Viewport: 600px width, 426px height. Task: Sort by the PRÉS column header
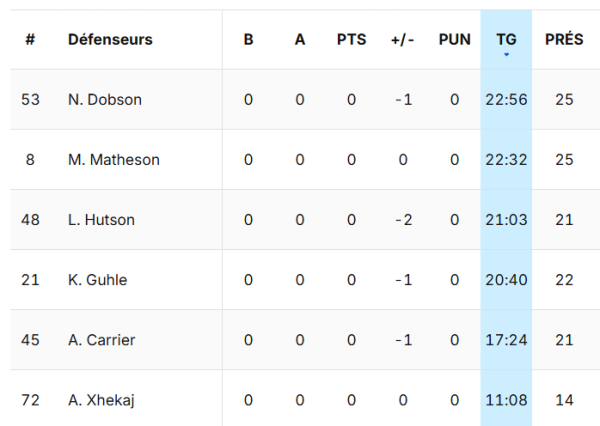click(x=564, y=40)
